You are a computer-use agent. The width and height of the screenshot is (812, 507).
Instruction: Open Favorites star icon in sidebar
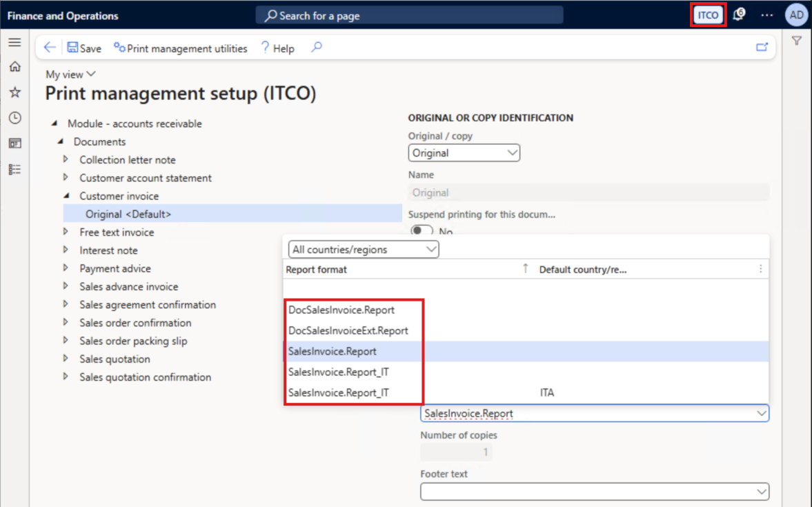[x=14, y=92]
